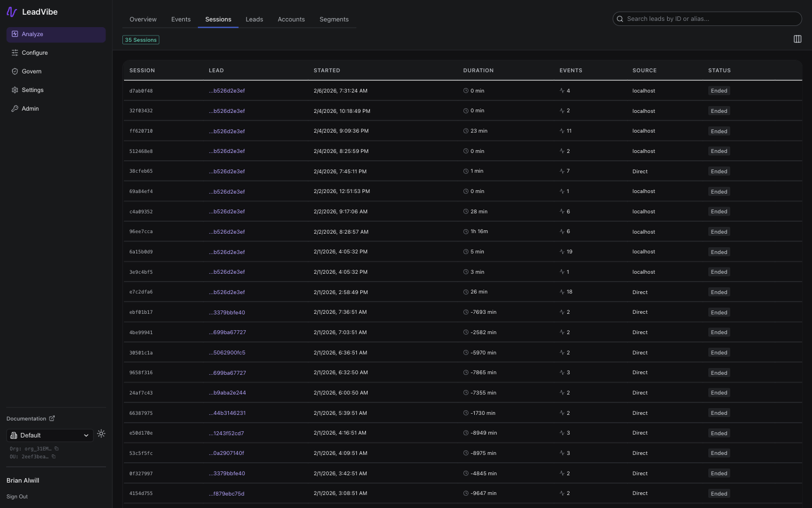Switch to the Leads tab
Screen dimensions: 812x508
(x=254, y=19)
